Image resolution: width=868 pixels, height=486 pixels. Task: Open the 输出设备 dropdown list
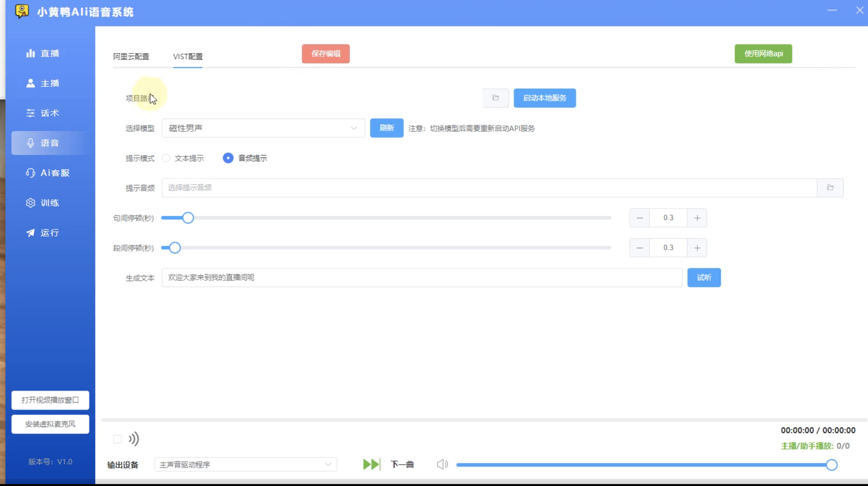tap(245, 465)
